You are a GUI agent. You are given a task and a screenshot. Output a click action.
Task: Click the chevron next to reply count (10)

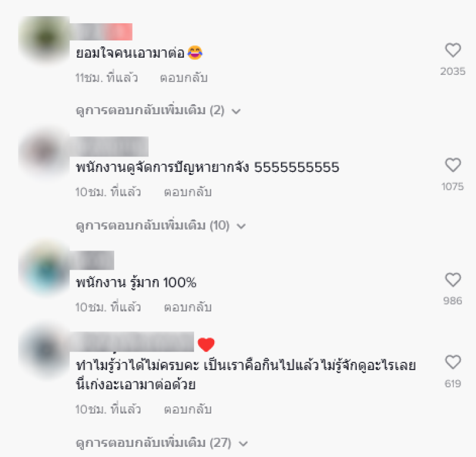click(x=241, y=226)
